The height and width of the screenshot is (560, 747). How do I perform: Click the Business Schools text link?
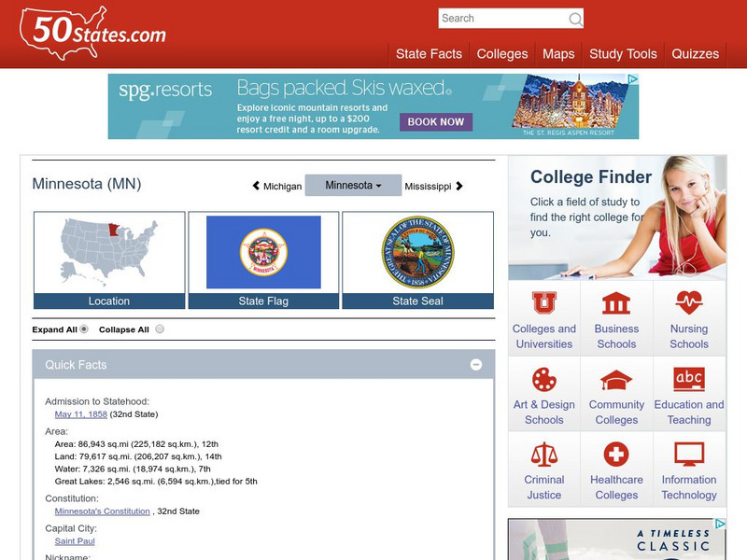616,336
